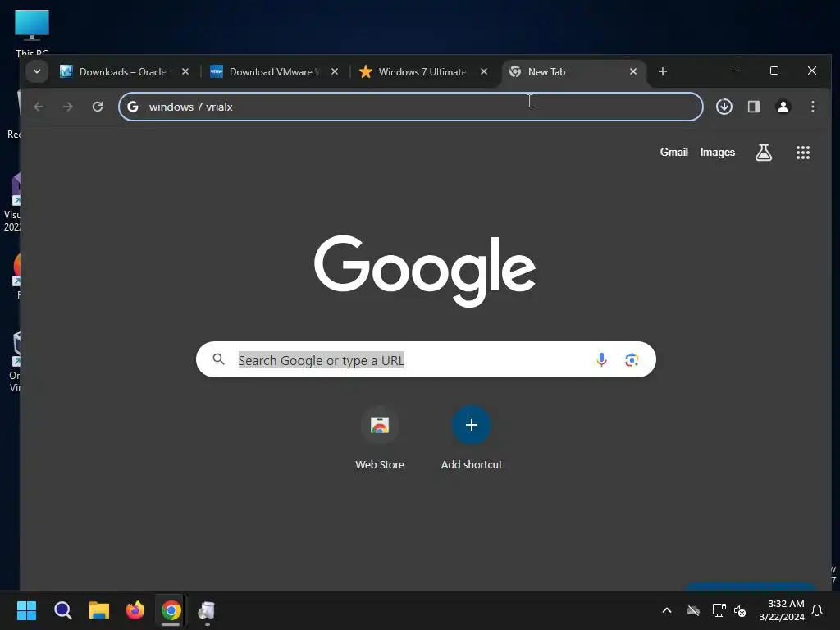
Task: Maximize the Chrome window
Action: click(x=774, y=71)
